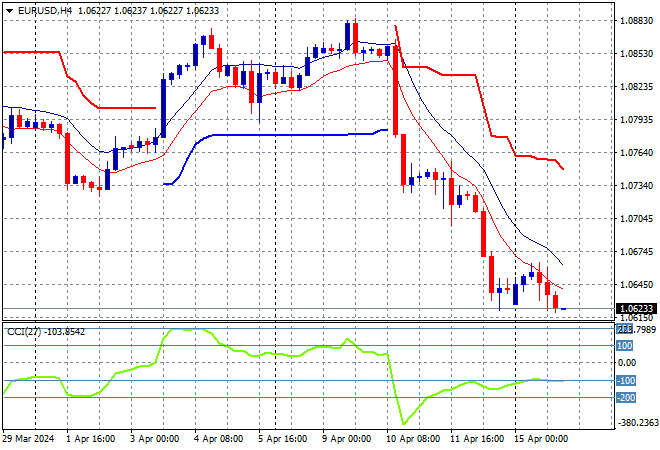Click the 1.07340 price scale value
The image size is (660, 450).
click(636, 185)
